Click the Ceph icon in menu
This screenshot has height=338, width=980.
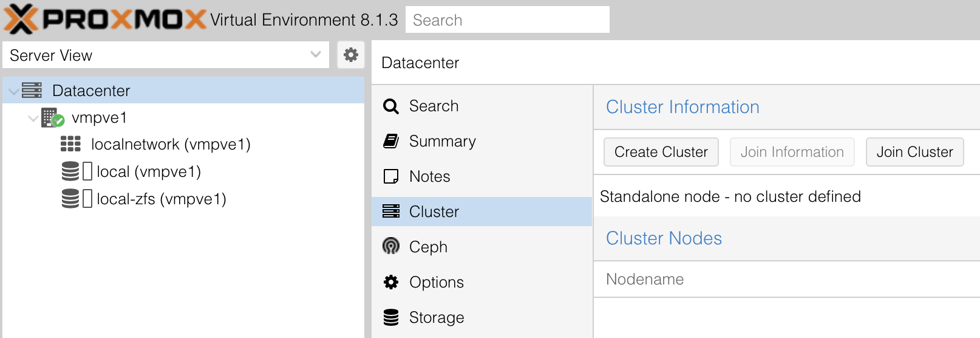point(391,246)
